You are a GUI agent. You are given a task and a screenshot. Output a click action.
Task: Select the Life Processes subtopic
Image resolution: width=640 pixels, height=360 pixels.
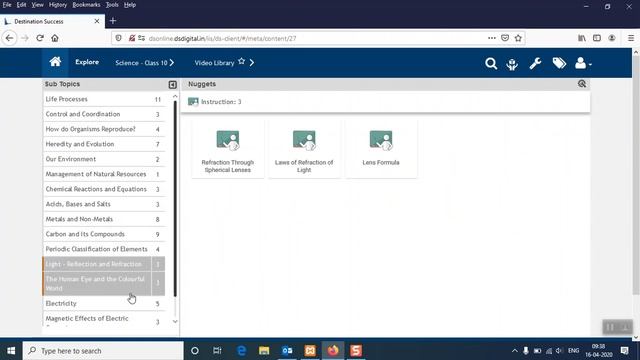click(104, 99)
